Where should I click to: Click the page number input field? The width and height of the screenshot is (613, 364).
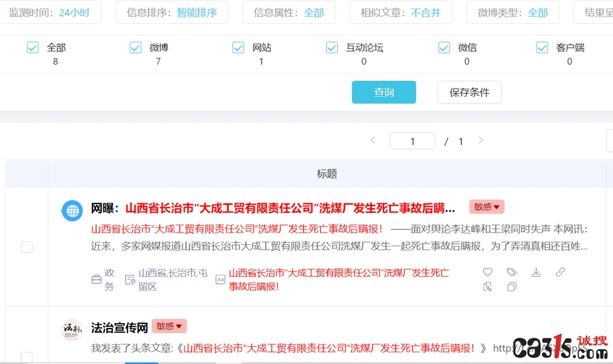point(413,141)
